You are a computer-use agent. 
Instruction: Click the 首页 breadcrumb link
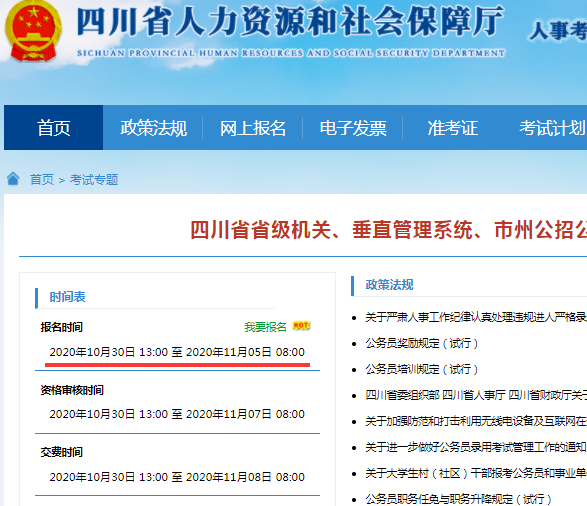pyautogui.click(x=42, y=180)
